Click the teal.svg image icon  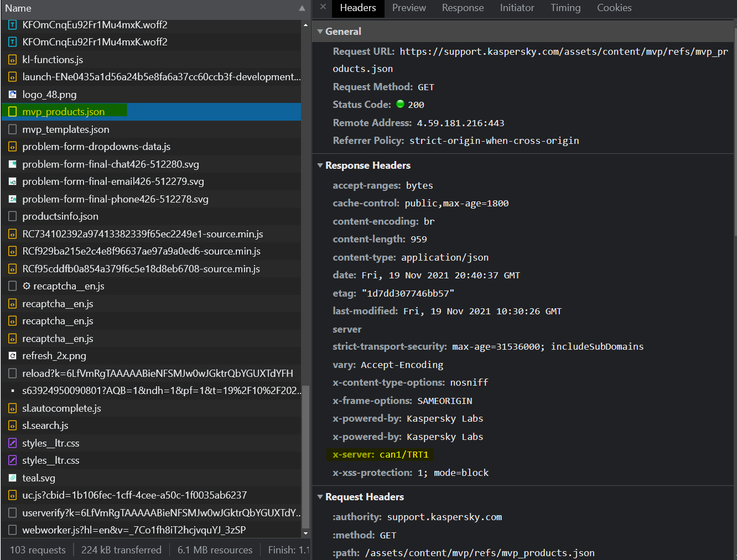click(x=12, y=478)
